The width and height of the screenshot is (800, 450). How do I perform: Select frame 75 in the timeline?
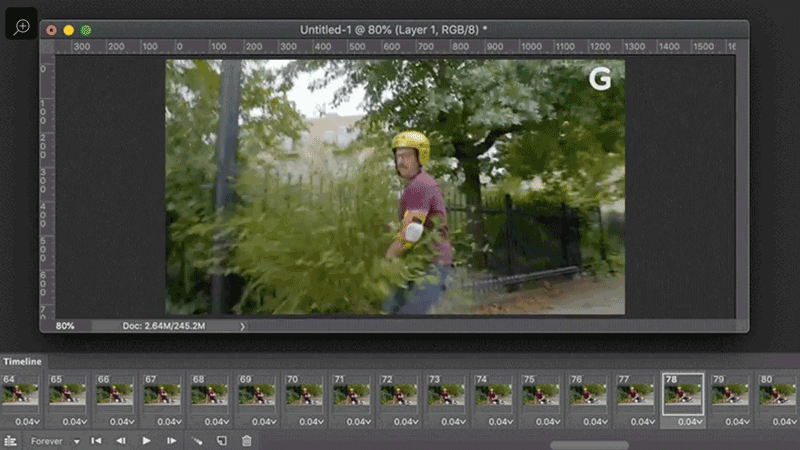541,395
